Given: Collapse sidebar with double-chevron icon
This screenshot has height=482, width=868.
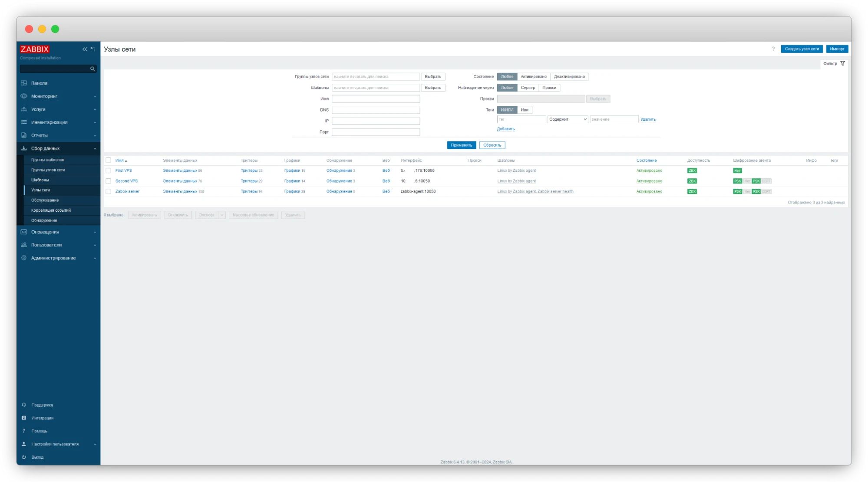Looking at the screenshot, I should [x=85, y=49].
